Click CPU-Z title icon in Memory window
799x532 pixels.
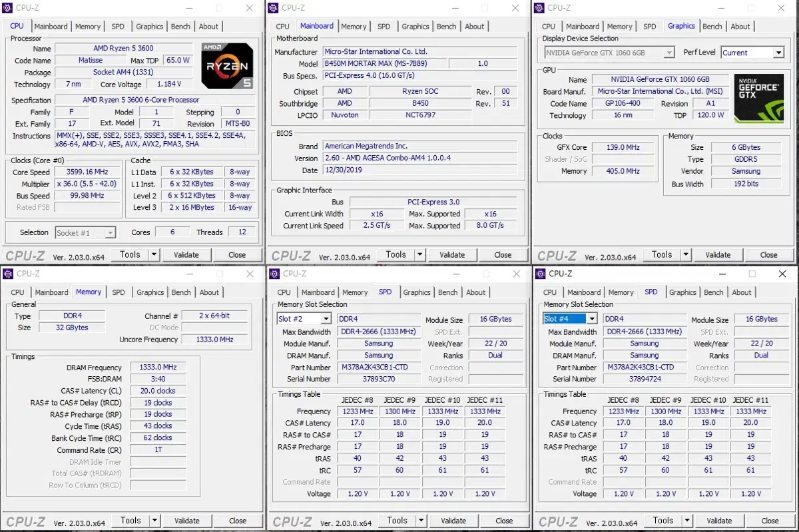[7, 274]
